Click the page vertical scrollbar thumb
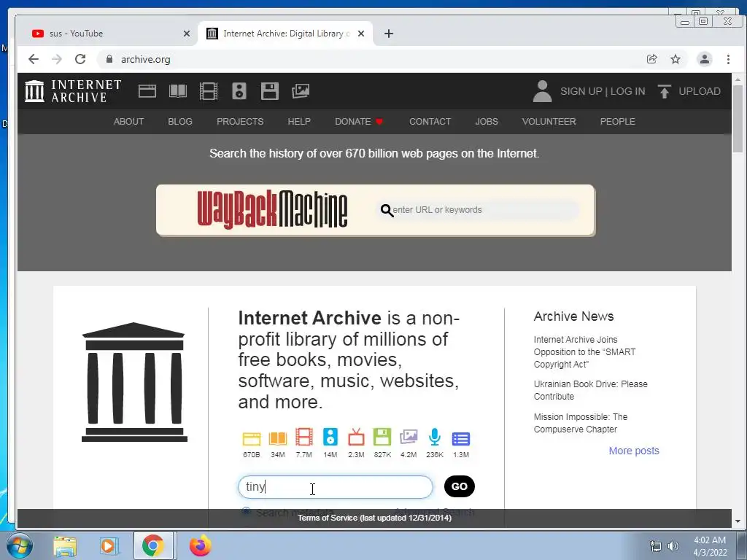This screenshot has width=747, height=560. point(738,119)
